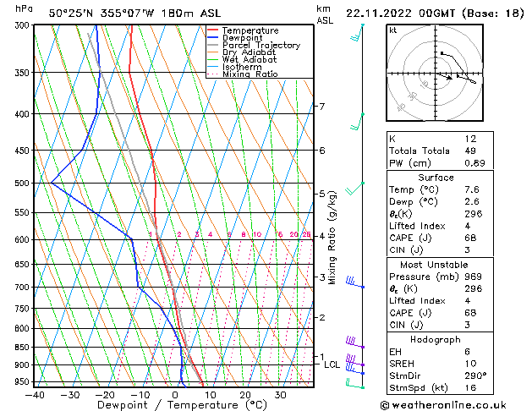The height and width of the screenshot is (411, 532).
Task: Click the wind barb at 700 hPa level
Action: [x=352, y=282]
